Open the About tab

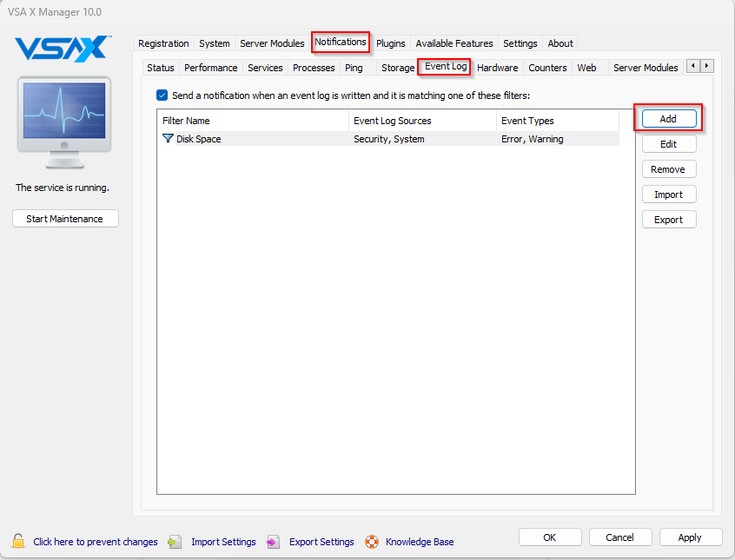pos(560,43)
